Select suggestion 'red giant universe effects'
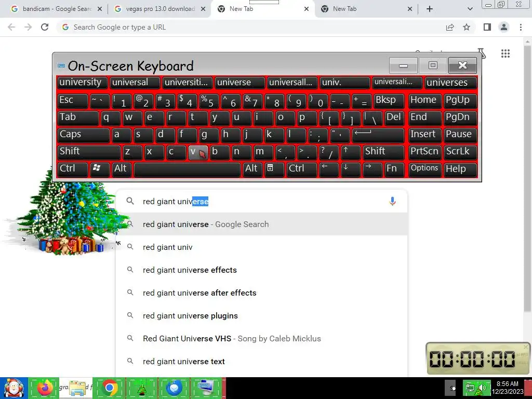The height and width of the screenshot is (399, 532). tap(261, 270)
